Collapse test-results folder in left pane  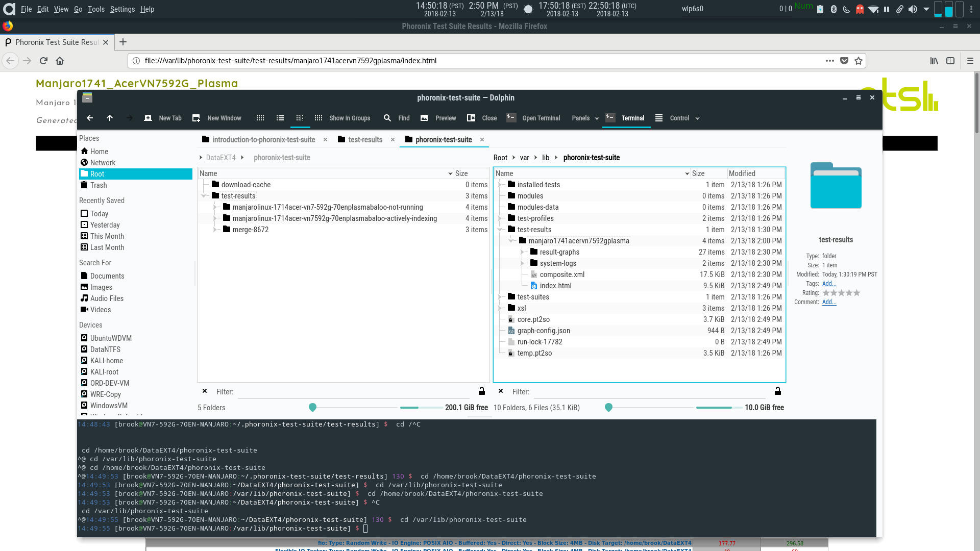(x=204, y=196)
